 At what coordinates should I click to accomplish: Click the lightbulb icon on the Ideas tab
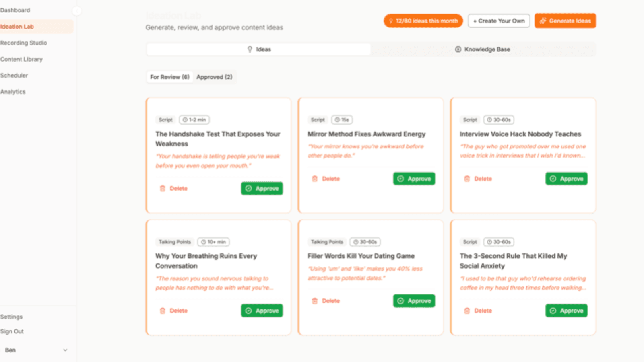tap(250, 49)
